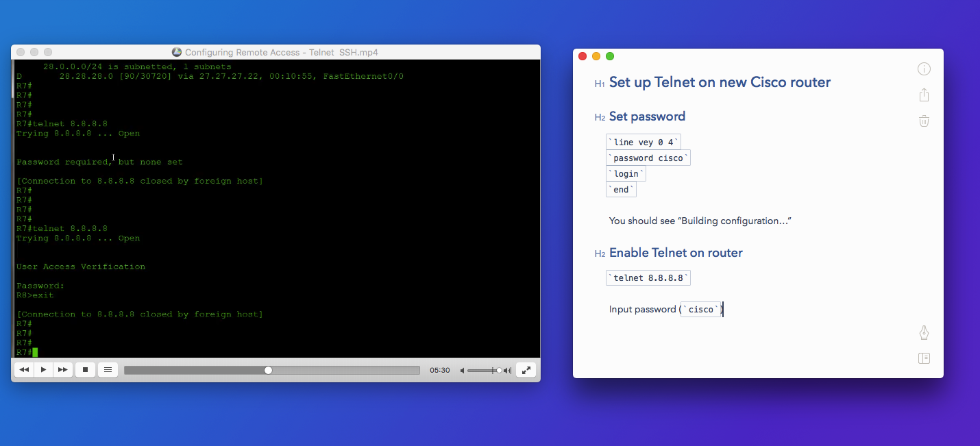This screenshot has height=446, width=980.
Task: Click the share note icon
Action: pyautogui.click(x=924, y=95)
